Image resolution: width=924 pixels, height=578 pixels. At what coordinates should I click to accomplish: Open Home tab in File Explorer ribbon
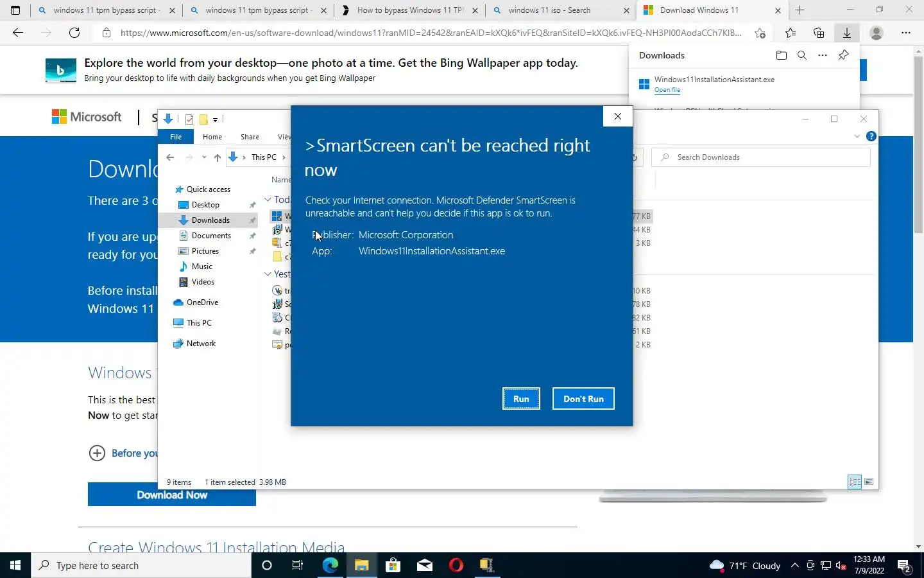tap(212, 137)
